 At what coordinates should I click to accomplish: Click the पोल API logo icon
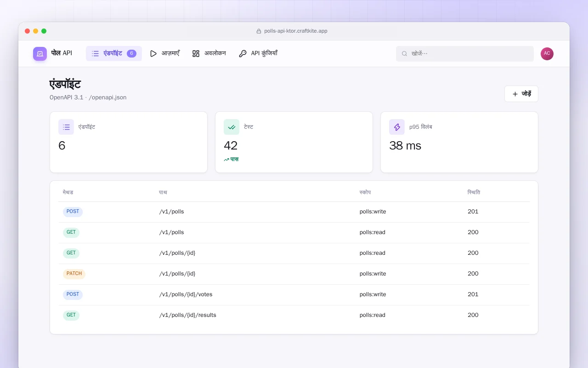40,54
